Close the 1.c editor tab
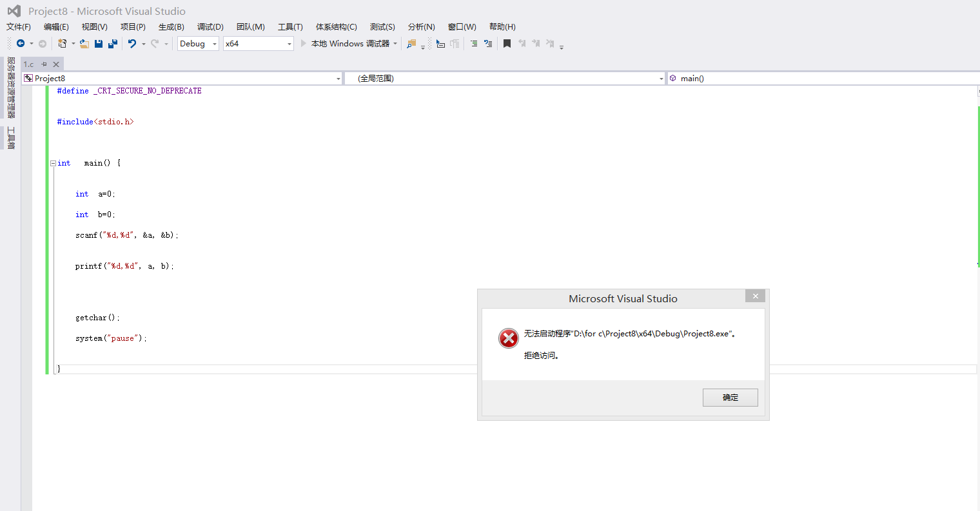The image size is (980, 511). coord(56,64)
